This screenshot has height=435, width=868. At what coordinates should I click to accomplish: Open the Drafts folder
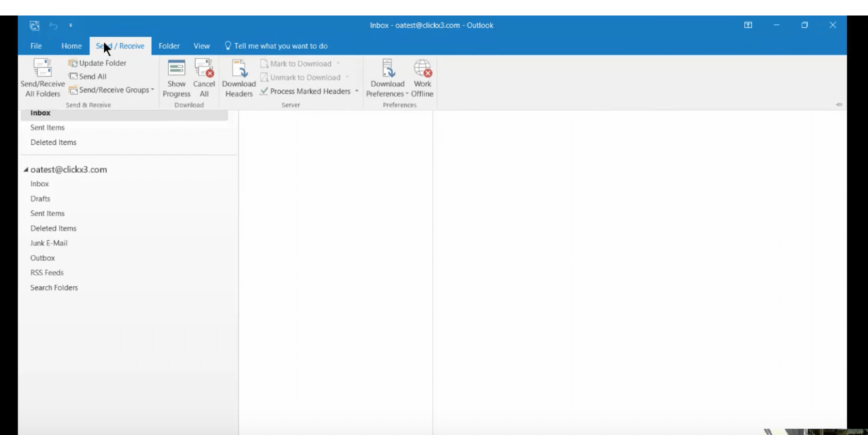[40, 199]
